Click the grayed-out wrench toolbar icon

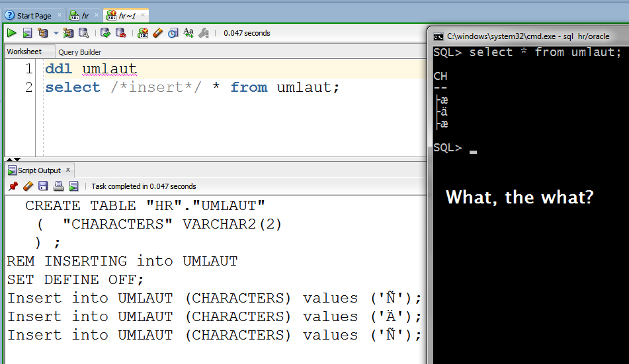pos(204,33)
